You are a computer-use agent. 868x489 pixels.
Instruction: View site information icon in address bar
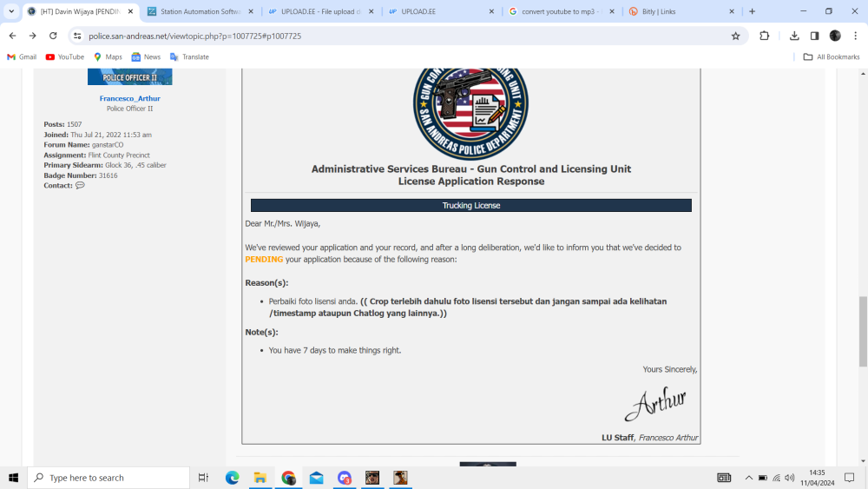coord(77,36)
